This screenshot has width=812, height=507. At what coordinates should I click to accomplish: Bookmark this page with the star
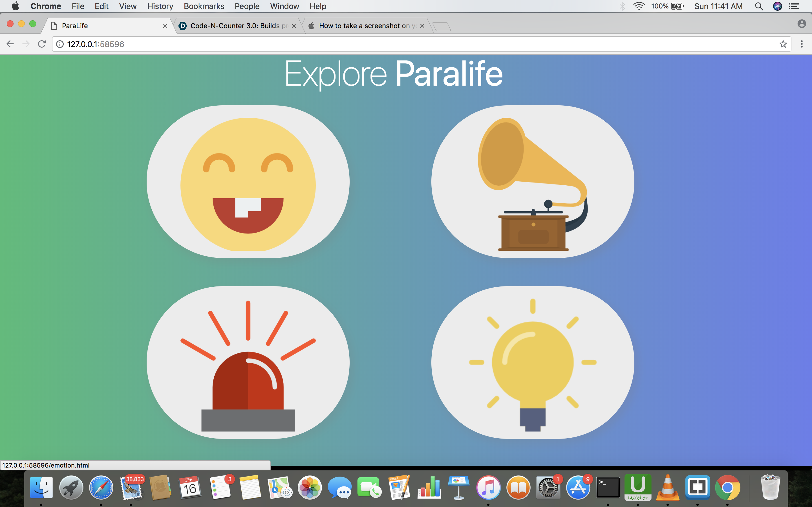click(783, 44)
